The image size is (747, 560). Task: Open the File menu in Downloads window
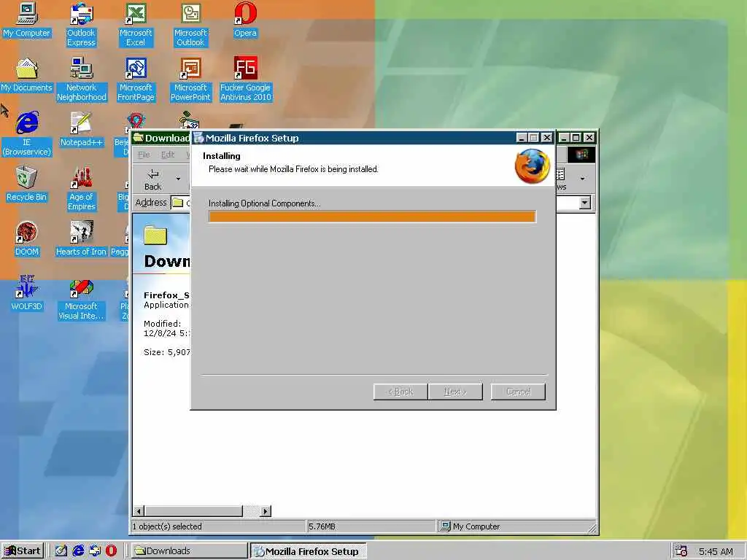(144, 155)
